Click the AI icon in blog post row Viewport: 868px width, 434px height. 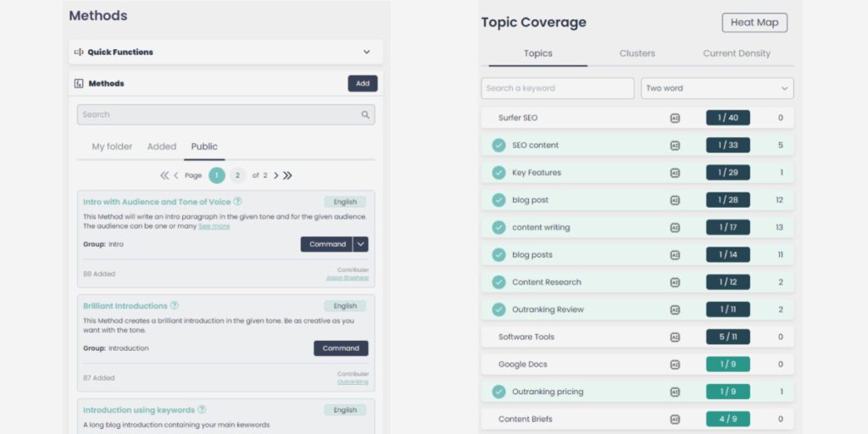tap(675, 200)
